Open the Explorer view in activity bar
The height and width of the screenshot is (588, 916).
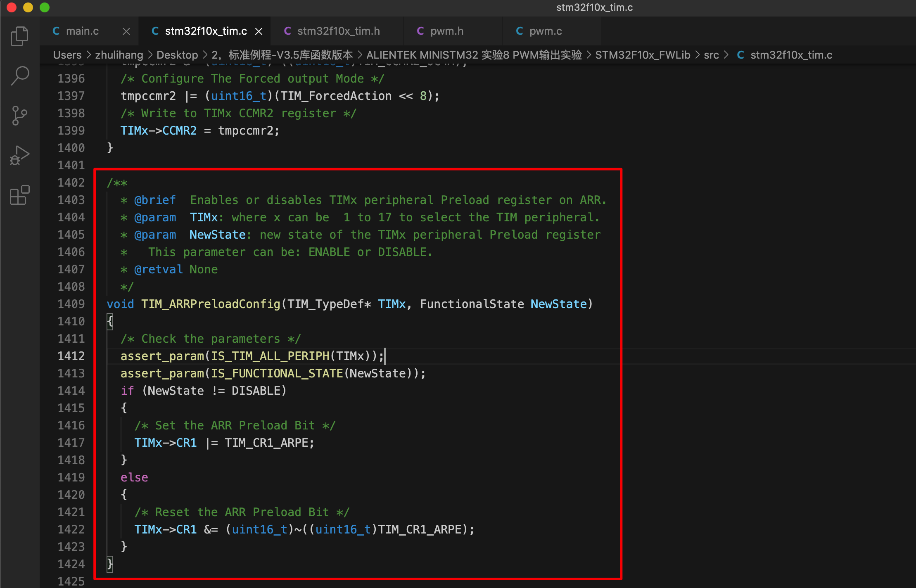[19, 36]
